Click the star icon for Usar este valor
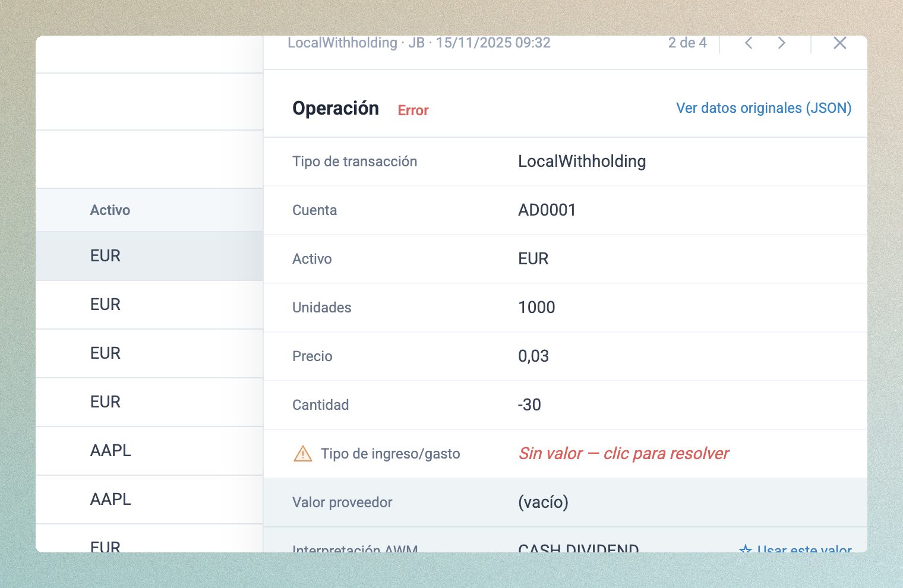The width and height of the screenshot is (903, 588). coord(745,548)
